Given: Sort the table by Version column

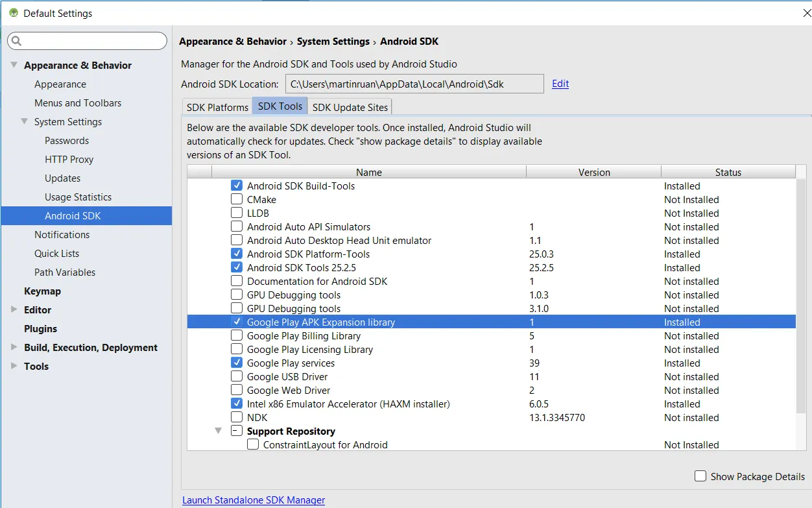Looking at the screenshot, I should tap(594, 173).
